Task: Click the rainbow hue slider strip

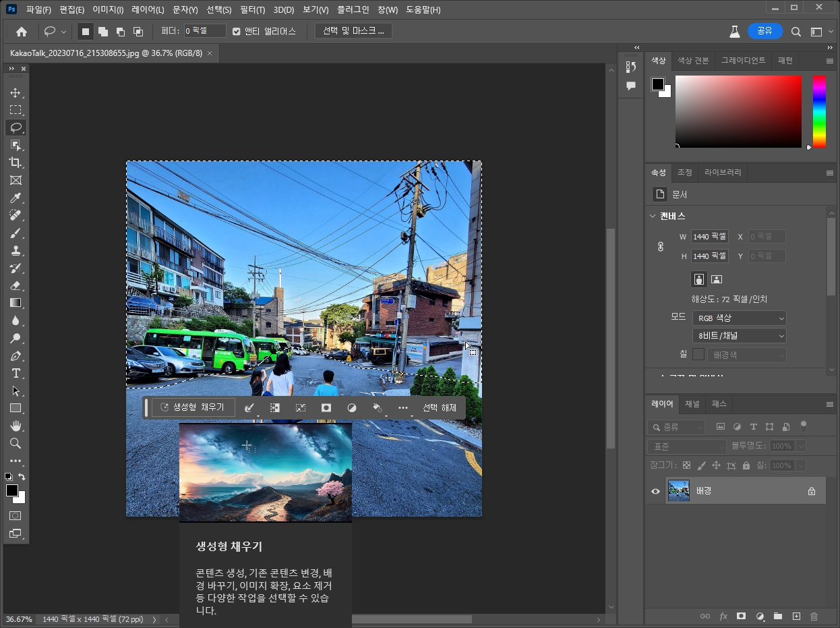Action: tap(819, 111)
